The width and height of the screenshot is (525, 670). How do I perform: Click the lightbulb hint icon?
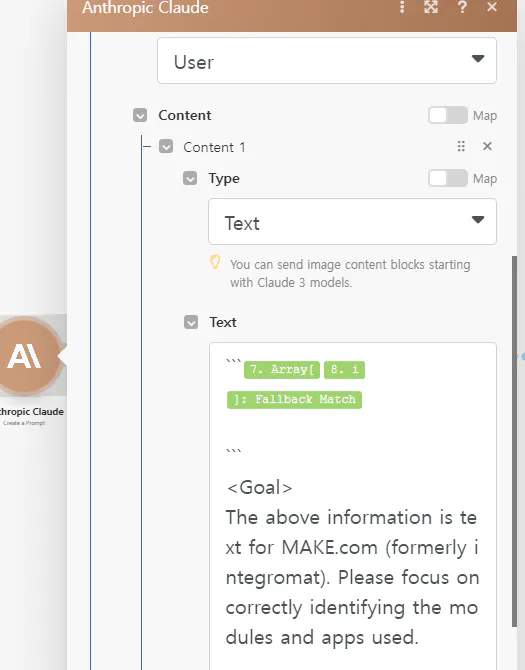point(215,262)
